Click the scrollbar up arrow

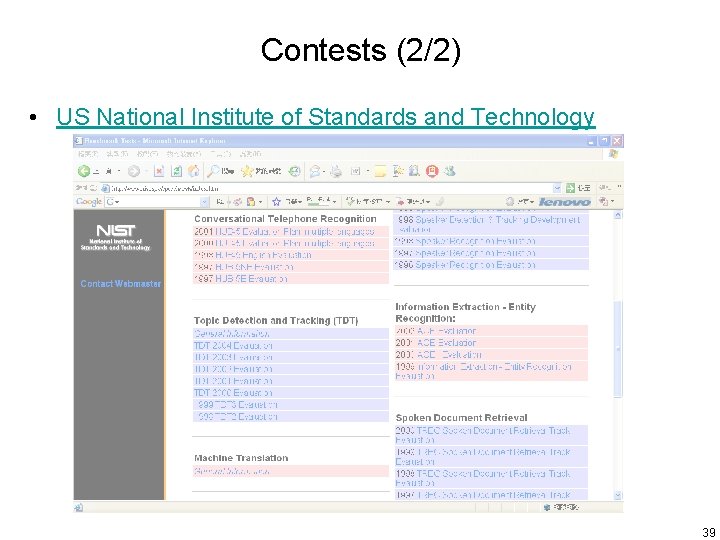(618, 214)
